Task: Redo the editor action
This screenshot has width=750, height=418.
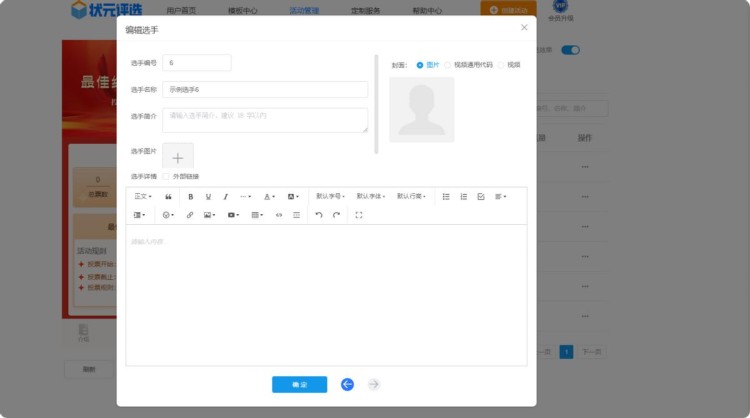Action: pyautogui.click(x=337, y=215)
